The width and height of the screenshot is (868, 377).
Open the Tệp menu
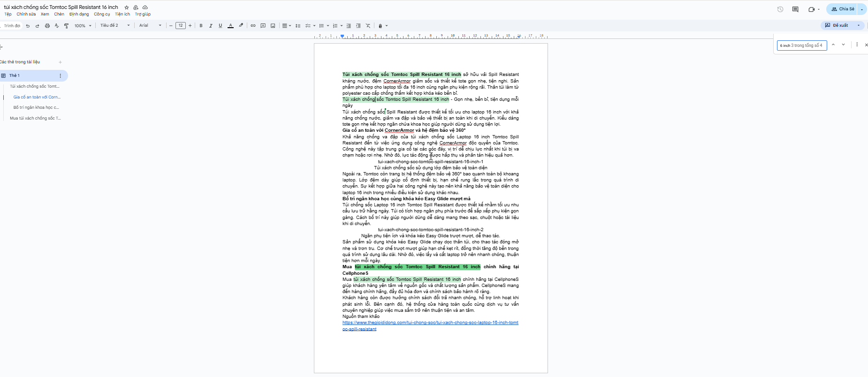pyautogui.click(x=8, y=14)
